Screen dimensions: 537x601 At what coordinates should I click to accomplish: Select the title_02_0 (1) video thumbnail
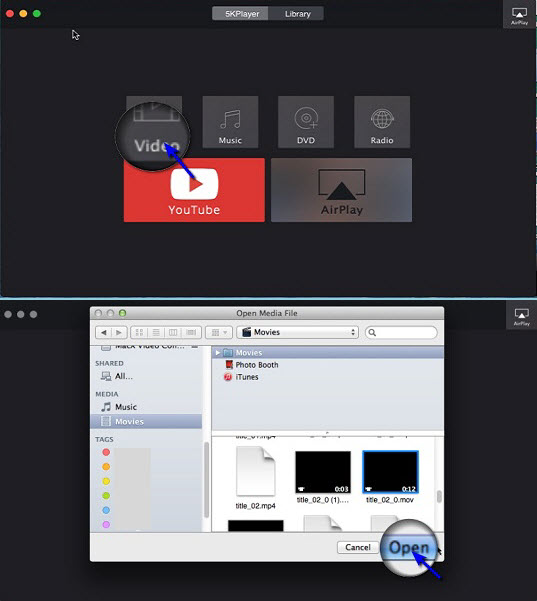point(323,472)
